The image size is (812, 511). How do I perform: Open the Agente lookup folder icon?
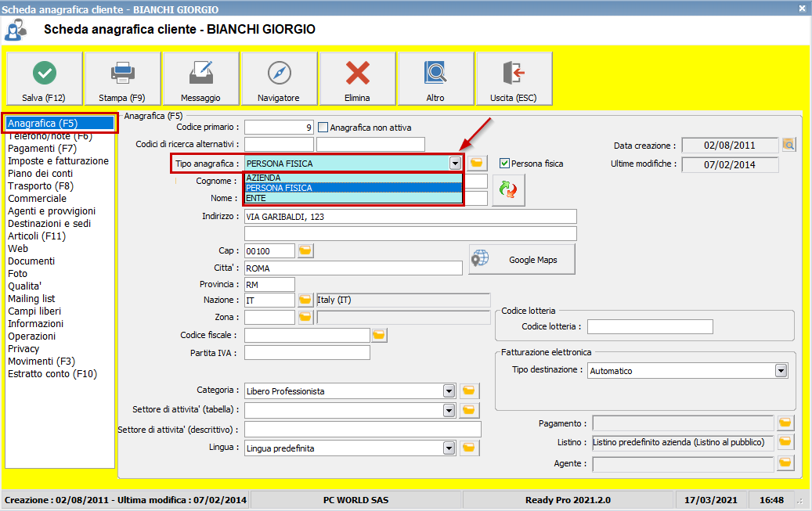(x=785, y=462)
